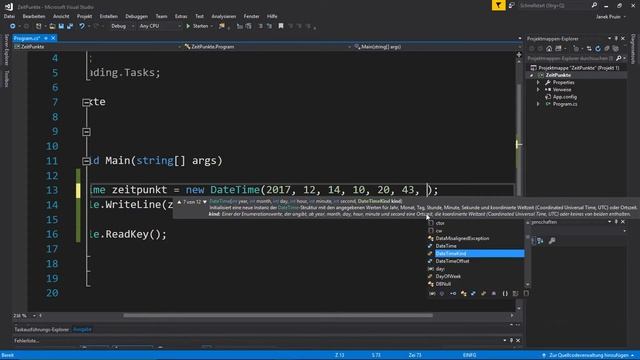The width and height of the screenshot is (640, 360).
Task: Switch to the Program.cs editor tab
Action: tap(27, 38)
